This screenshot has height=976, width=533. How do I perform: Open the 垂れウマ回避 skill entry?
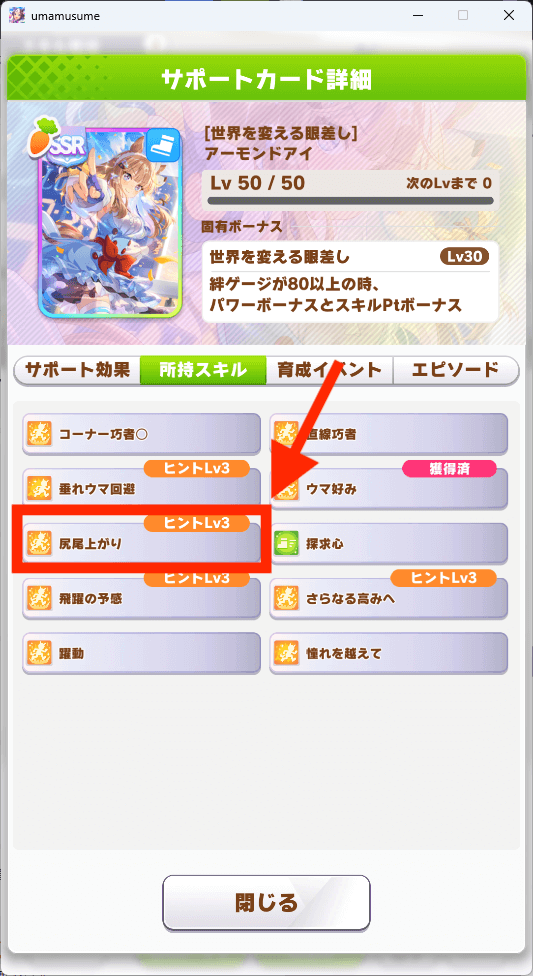(141, 489)
